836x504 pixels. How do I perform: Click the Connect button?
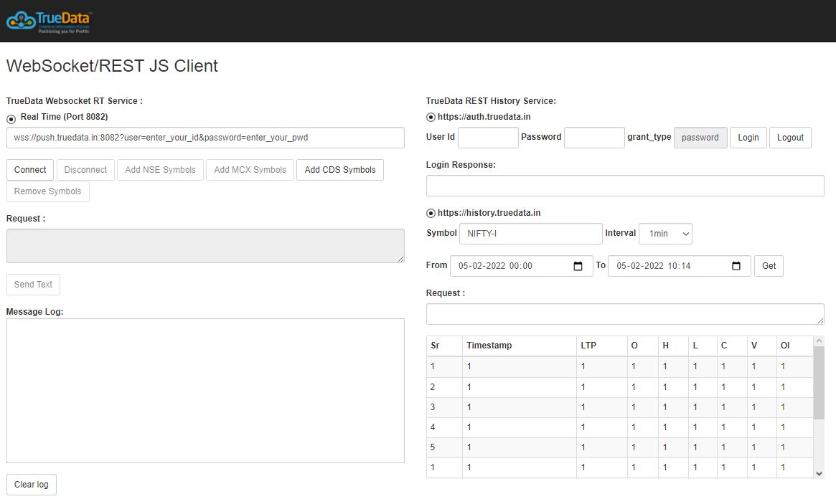[30, 170]
